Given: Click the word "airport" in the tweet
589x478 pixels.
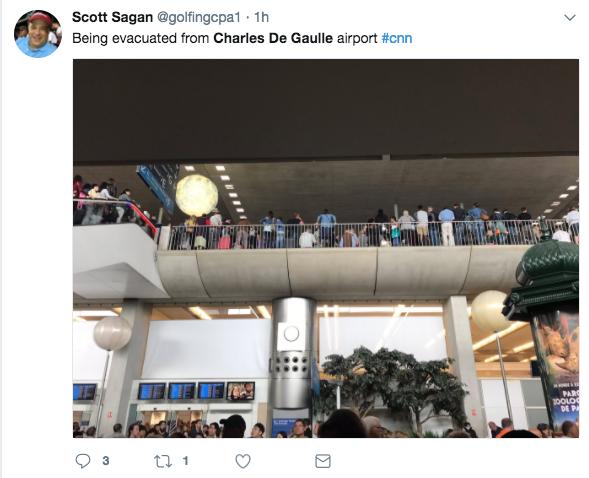Looking at the screenshot, I should [x=357, y=38].
